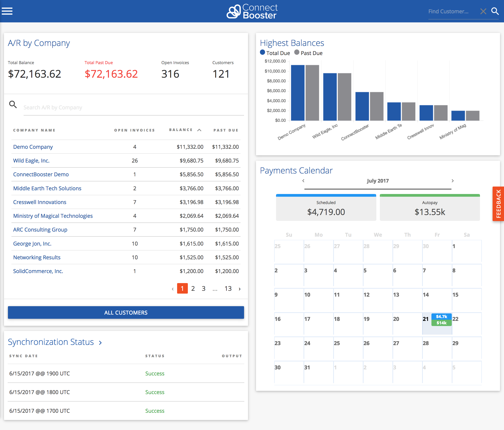Open Ministry of Magical Technologies link
Viewport: 504px width, 430px height.
click(x=53, y=216)
